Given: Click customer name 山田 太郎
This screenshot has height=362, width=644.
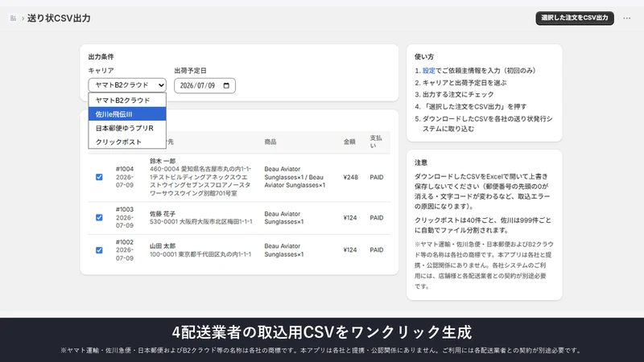Looking at the screenshot, I should coord(163,246).
